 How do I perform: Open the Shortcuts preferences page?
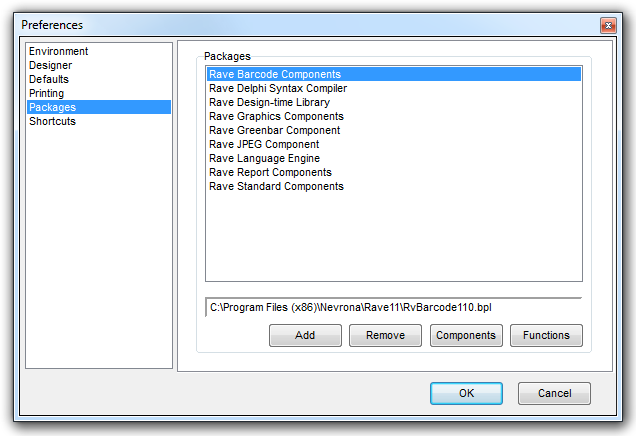[x=52, y=121]
